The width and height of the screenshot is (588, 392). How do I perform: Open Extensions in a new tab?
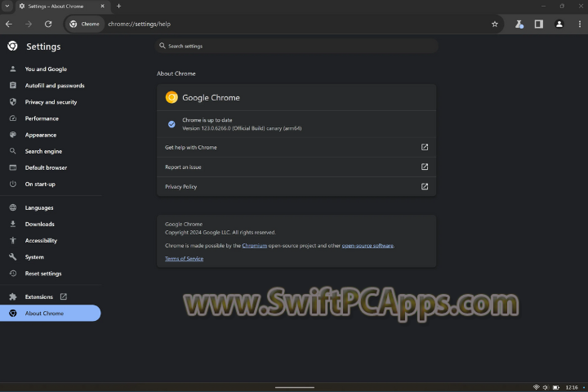[x=38, y=296]
